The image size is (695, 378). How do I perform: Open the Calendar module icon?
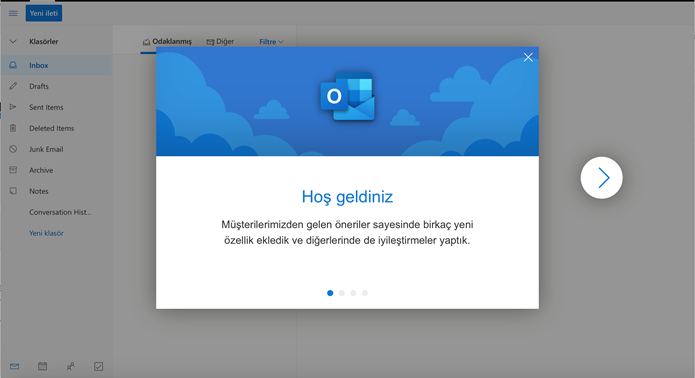click(43, 366)
